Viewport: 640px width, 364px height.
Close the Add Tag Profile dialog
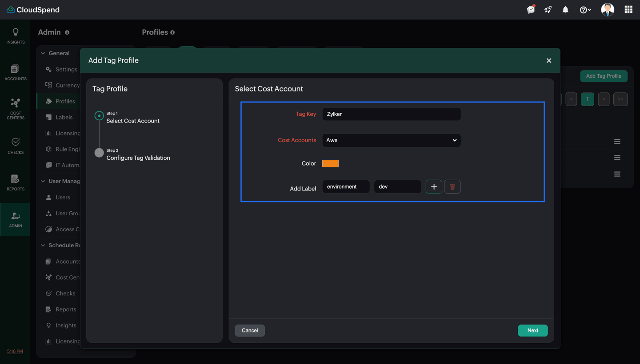(549, 60)
